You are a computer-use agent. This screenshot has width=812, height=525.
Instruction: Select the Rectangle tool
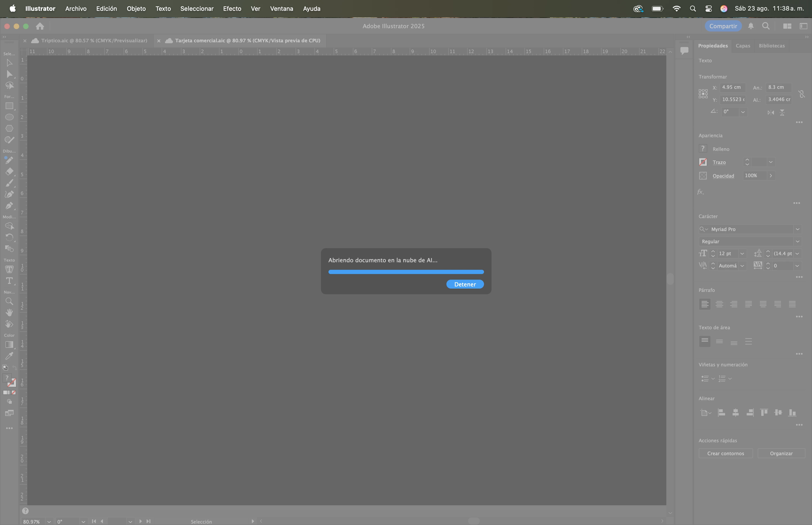9,106
